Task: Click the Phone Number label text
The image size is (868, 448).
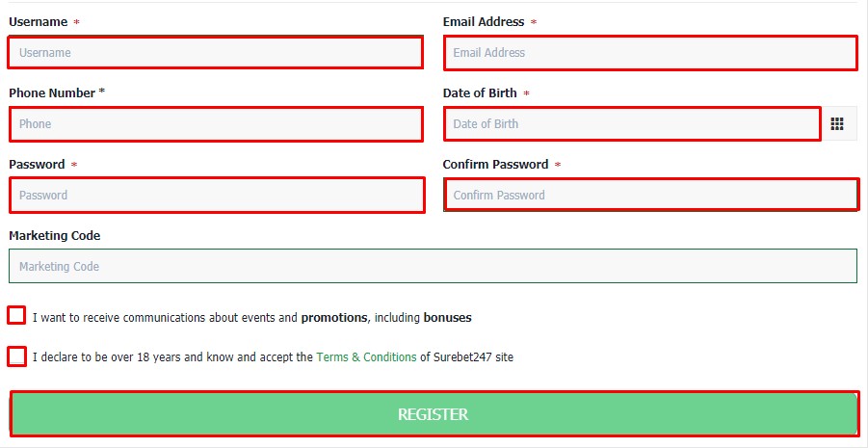Action: 52,93
